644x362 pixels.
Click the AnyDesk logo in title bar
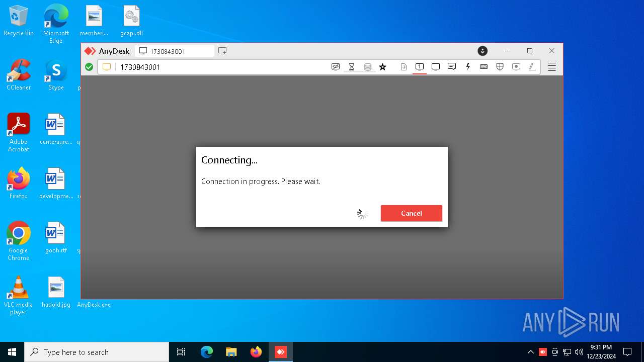90,51
